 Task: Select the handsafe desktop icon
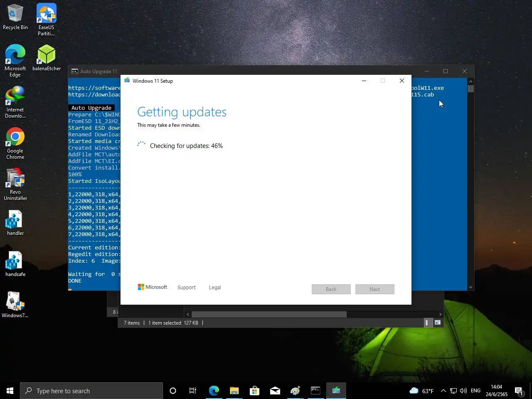[x=15, y=264]
